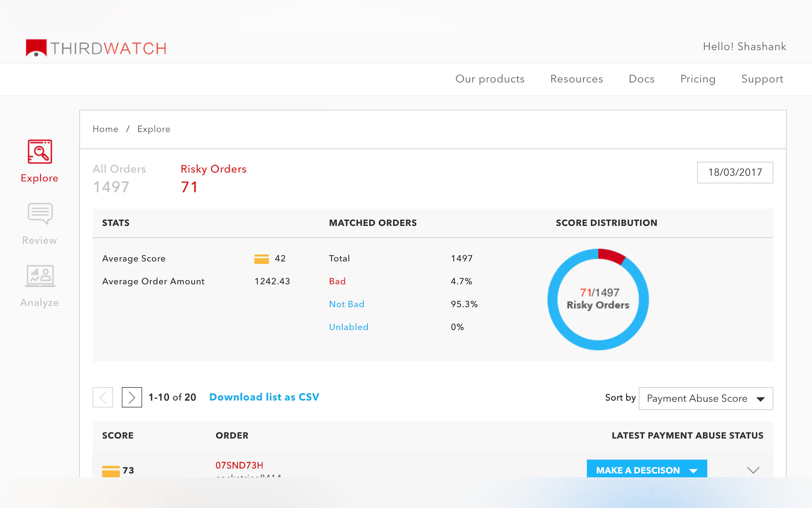Click the next page arrow
This screenshot has width=812, height=508.
tap(132, 397)
